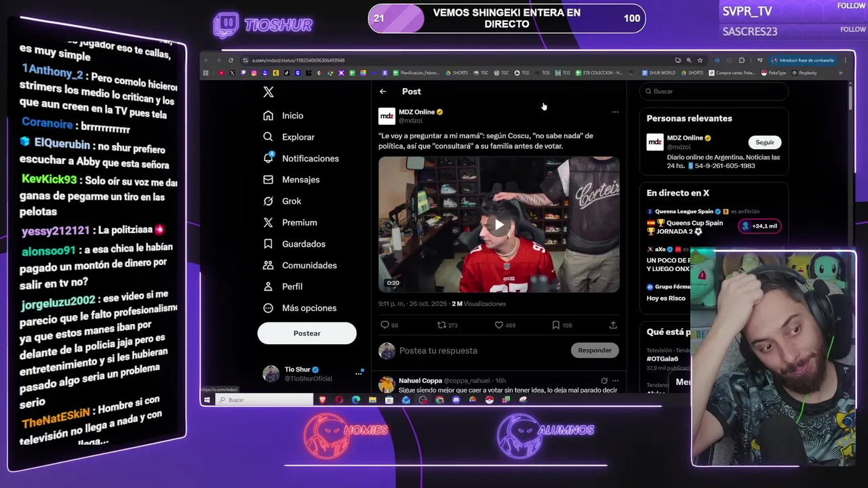Open Tio Shur account switcher menu
The width and height of the screenshot is (868, 488).
[359, 373]
